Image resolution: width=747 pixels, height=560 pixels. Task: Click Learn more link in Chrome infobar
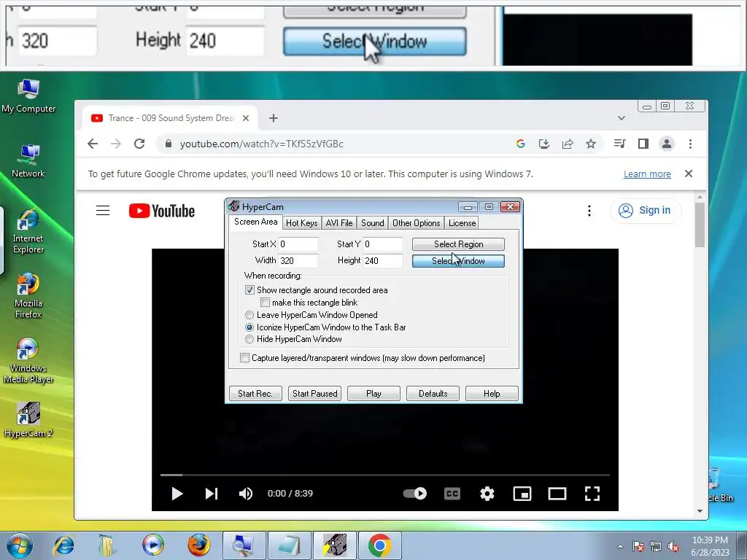[647, 174]
